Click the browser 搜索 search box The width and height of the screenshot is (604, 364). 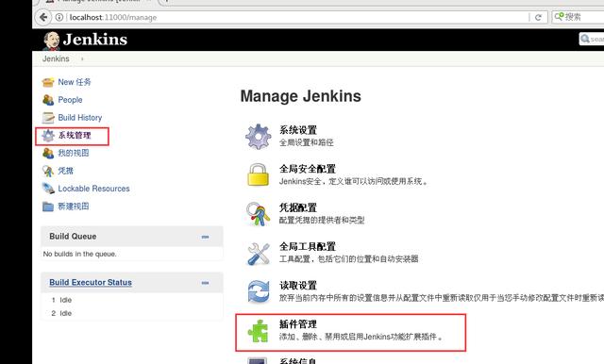click(578, 17)
